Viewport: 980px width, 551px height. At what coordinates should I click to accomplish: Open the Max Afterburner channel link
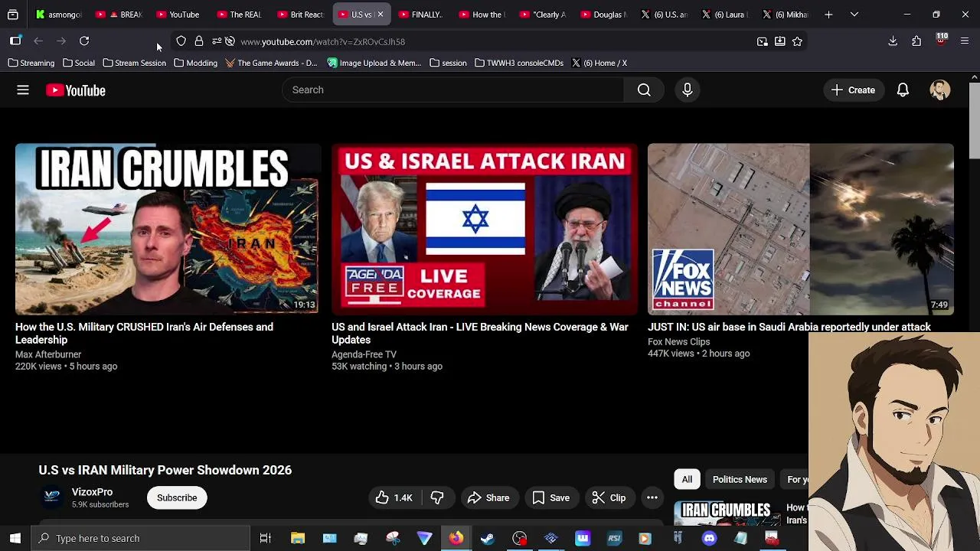[48, 355]
